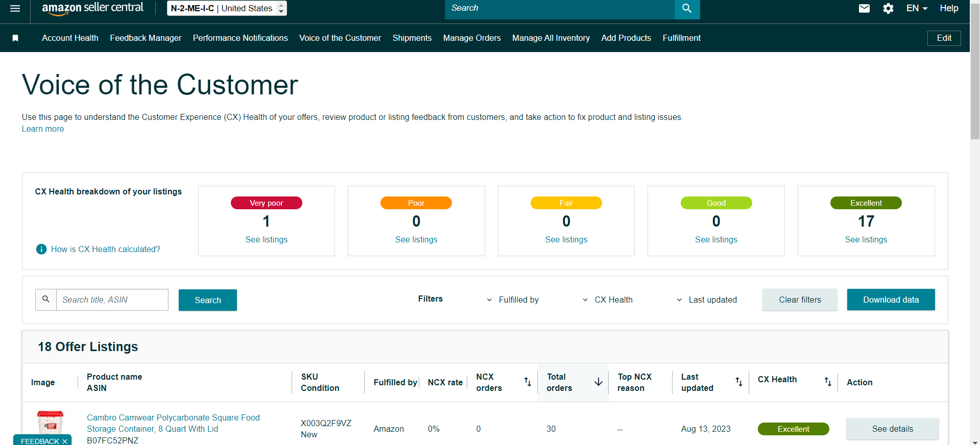Click the ASIN B07FC52PNZ text
The image size is (980, 445).
(112, 440)
